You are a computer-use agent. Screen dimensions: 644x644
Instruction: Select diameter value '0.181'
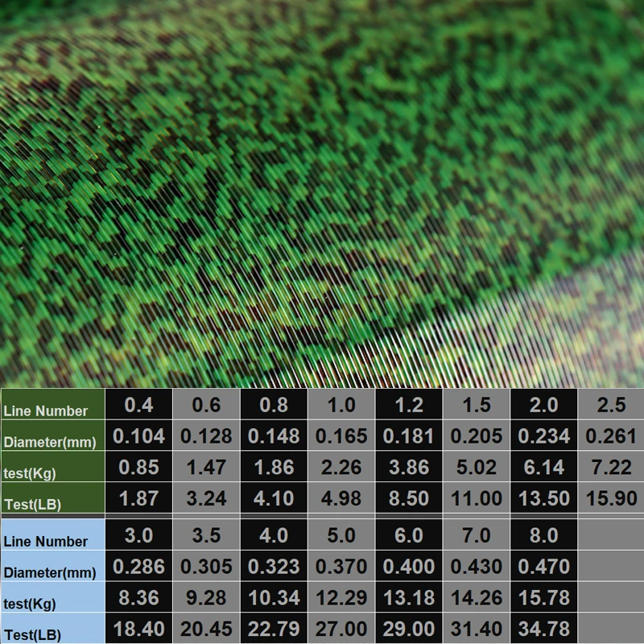pyautogui.click(x=409, y=436)
